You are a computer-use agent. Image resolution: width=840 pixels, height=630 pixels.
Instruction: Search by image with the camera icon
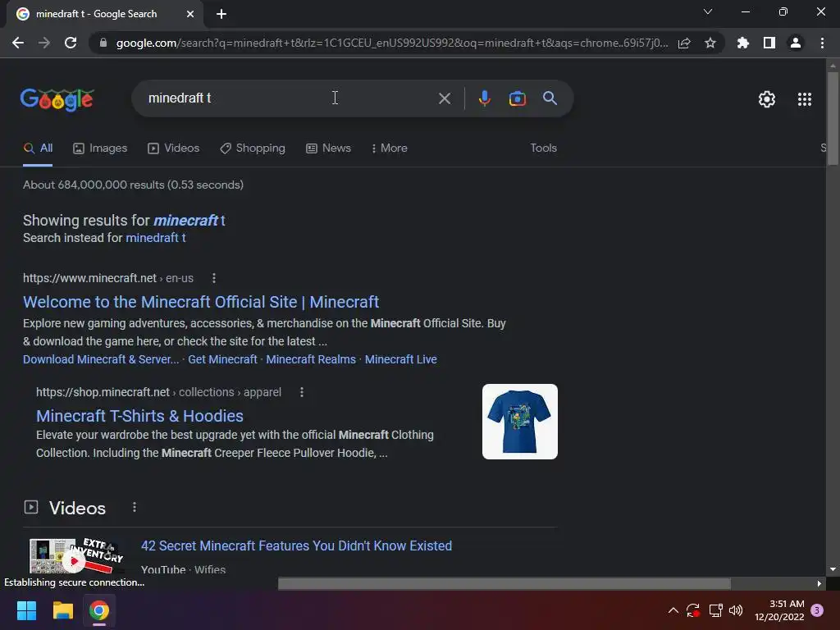pos(517,98)
